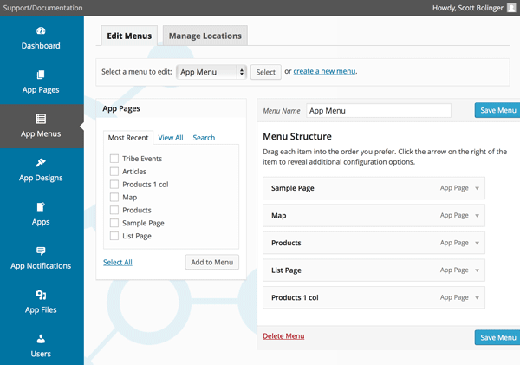Open App Notifications speech bubble icon
Image resolution: width=520 pixels, height=365 pixels.
tap(41, 251)
